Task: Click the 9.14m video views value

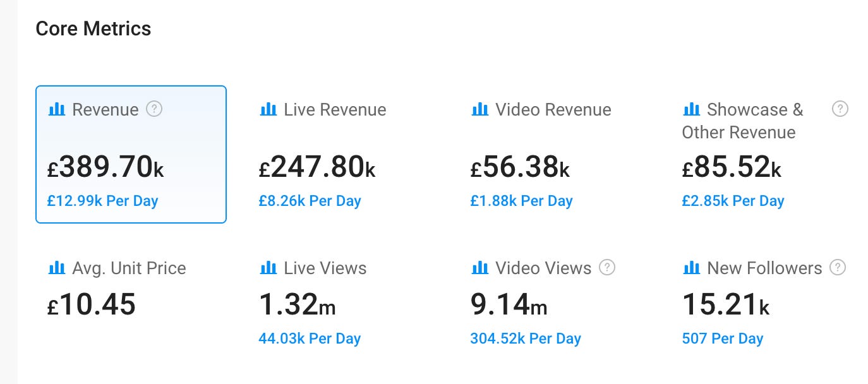Action: [x=509, y=304]
